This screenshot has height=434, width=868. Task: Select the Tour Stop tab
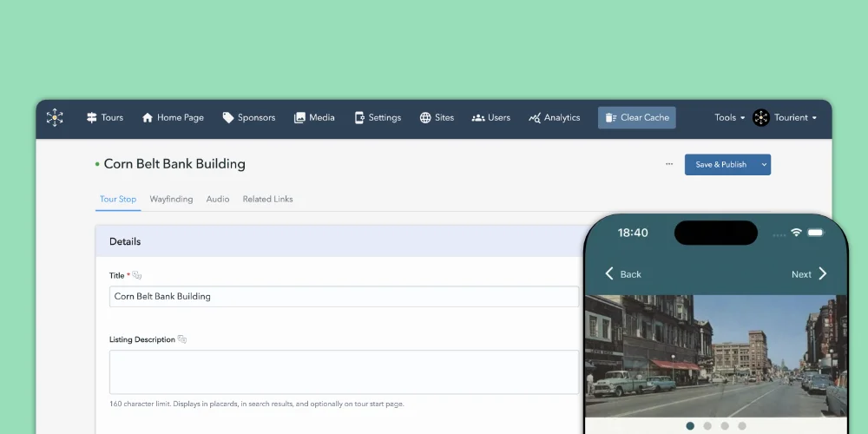pos(118,200)
